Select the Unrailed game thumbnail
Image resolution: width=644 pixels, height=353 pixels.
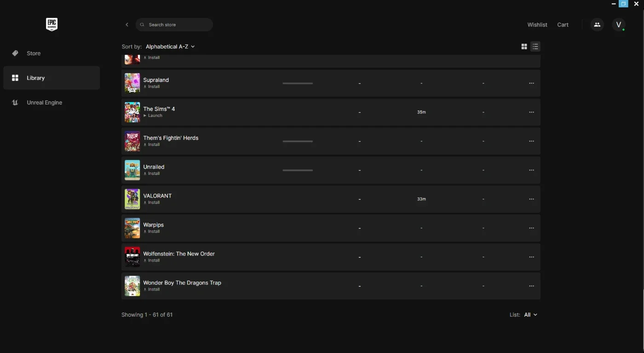[x=132, y=170]
